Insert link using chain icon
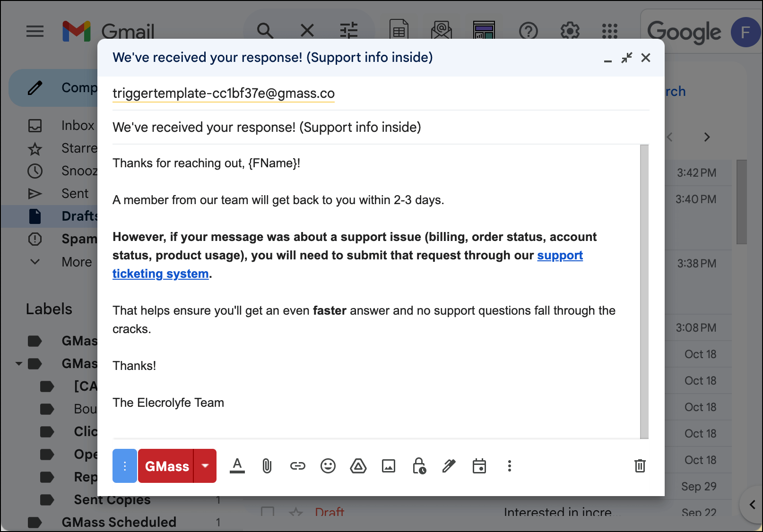This screenshot has height=532, width=763. point(298,466)
